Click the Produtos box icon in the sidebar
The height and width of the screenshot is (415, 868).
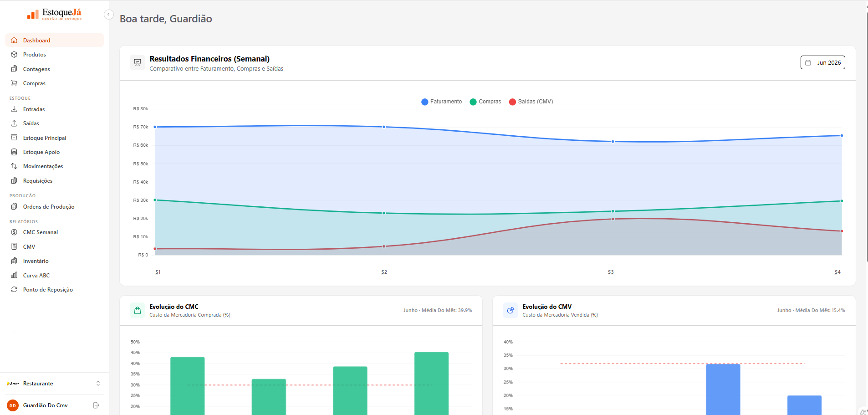pos(14,55)
